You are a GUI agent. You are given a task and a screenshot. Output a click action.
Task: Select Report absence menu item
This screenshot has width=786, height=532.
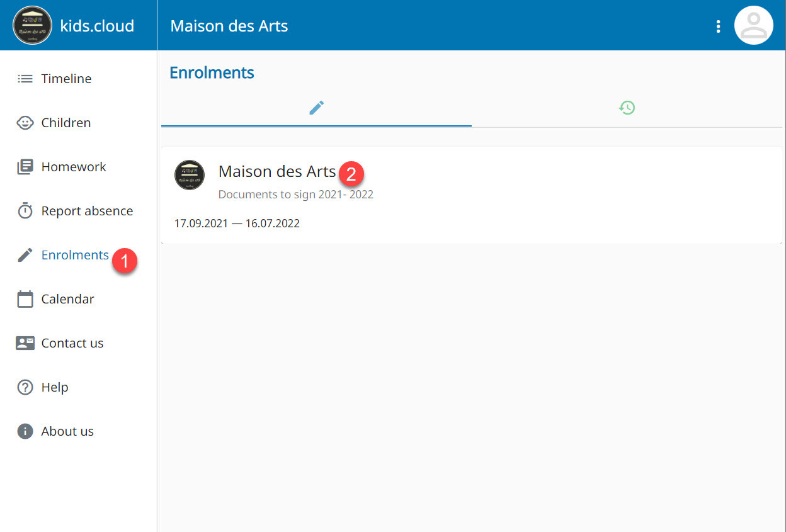(x=78, y=211)
